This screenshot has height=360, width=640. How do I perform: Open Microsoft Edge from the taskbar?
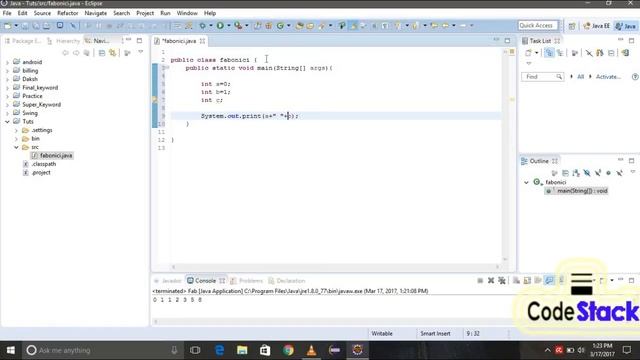(x=219, y=350)
